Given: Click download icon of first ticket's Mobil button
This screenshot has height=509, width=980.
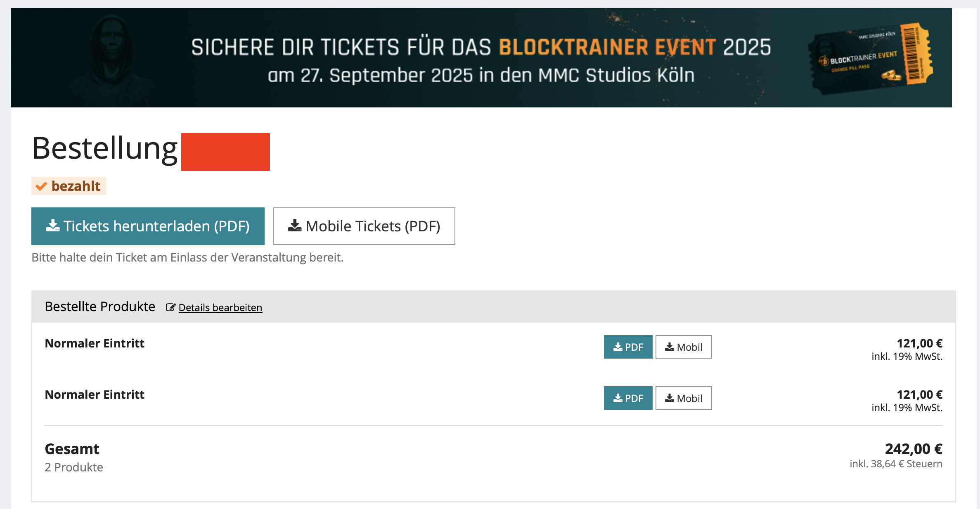Looking at the screenshot, I should (669, 347).
